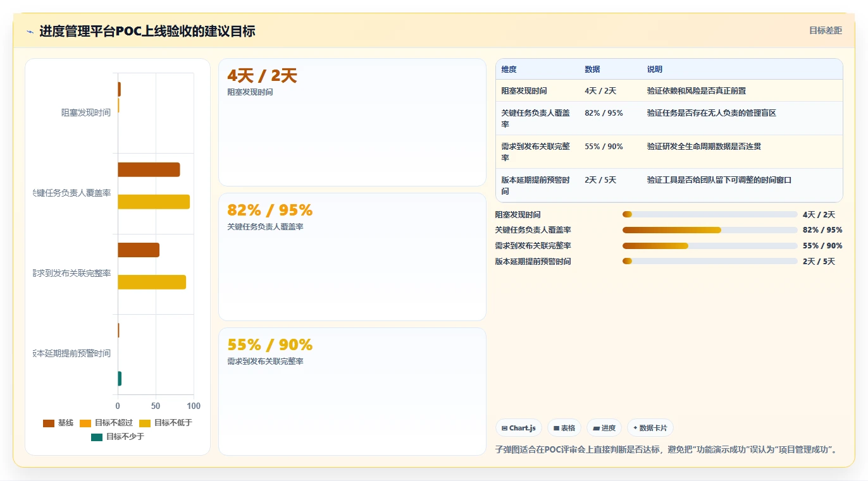Click the 维度 table column header

(x=509, y=70)
